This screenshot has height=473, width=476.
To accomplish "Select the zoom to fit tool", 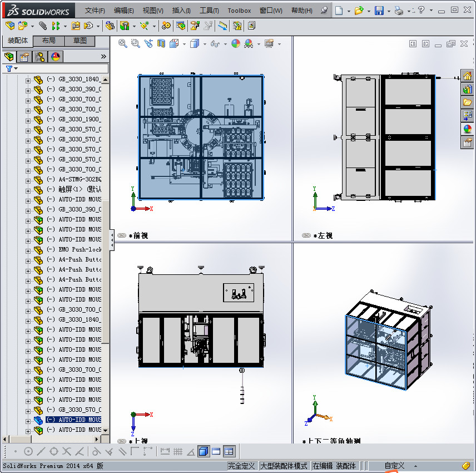I will pos(122,43).
